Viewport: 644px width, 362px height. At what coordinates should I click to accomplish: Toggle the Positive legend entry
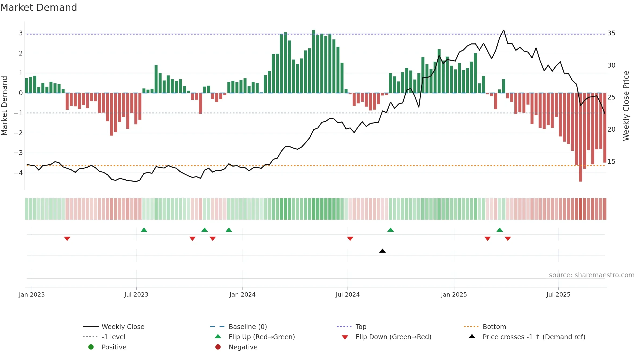coord(107,347)
